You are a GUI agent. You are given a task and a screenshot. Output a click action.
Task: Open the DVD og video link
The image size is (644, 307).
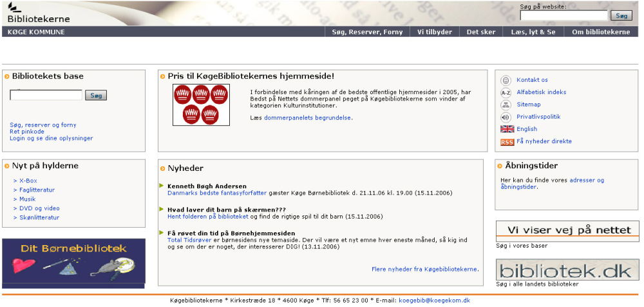tap(39, 209)
